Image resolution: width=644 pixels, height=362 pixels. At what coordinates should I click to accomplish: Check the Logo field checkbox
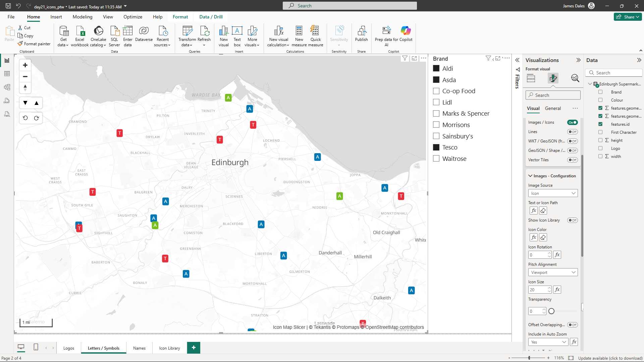pos(600,148)
